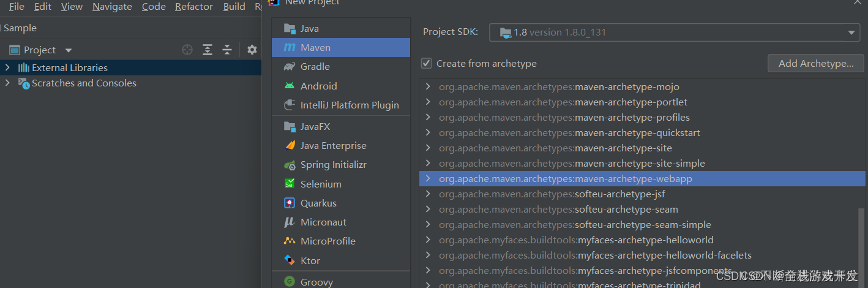868x288 pixels.
Task: Expand maven-archetype-webapp archetype node
Action: 428,178
